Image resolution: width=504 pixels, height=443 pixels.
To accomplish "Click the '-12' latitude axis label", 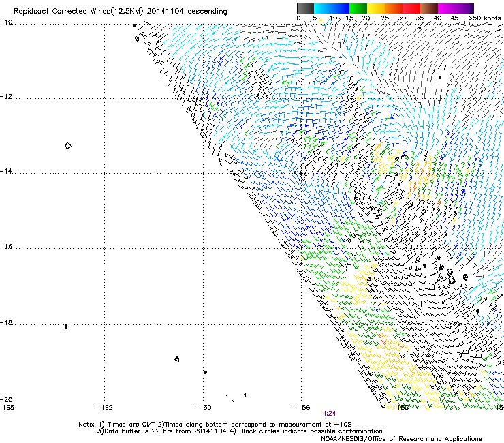I will point(6,97).
